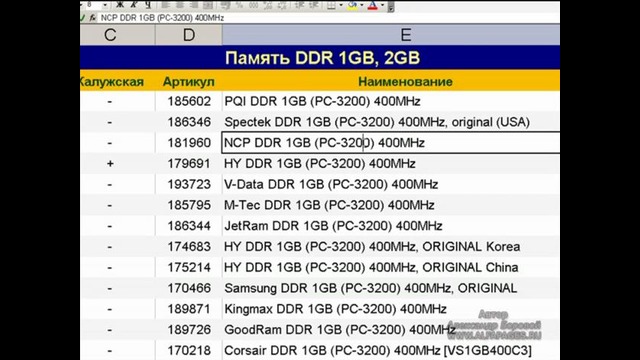Click in the NCP DDR 1GB editing cell
This screenshot has width=640, height=360.
[391, 143]
